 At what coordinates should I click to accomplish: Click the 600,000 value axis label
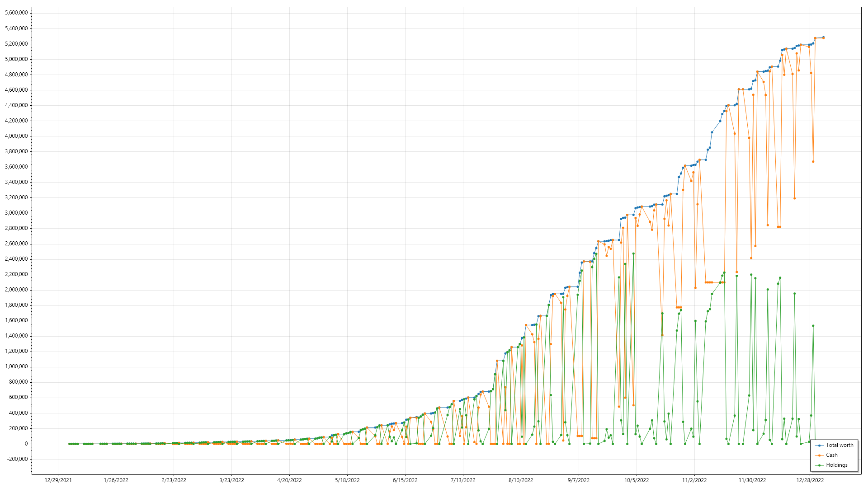coord(19,397)
